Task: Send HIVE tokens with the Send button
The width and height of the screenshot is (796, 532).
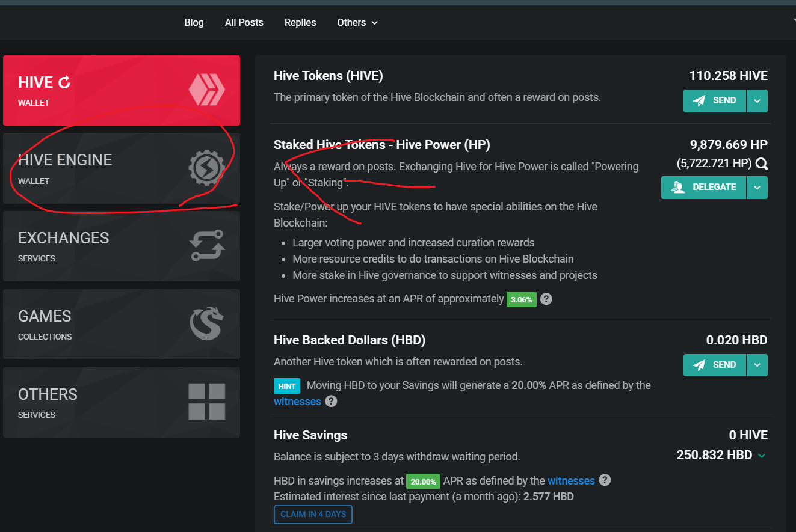Action: (715, 101)
